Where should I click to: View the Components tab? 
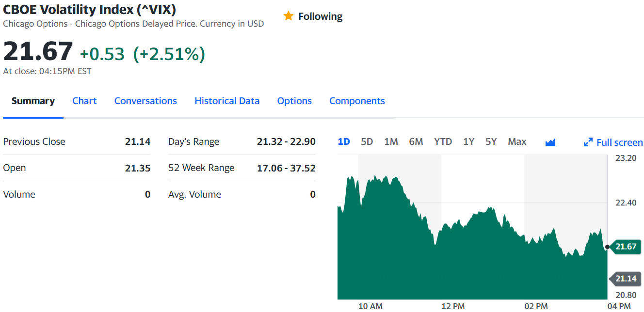click(357, 101)
